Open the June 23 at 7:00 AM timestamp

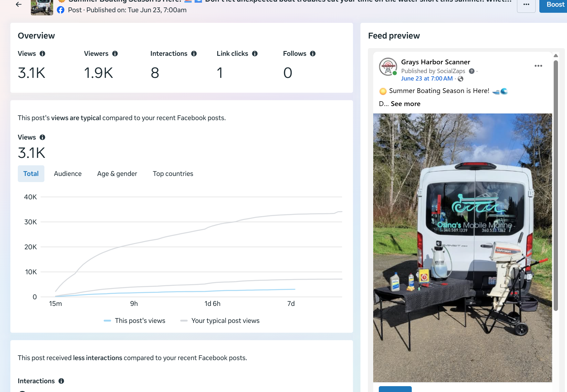[427, 78]
